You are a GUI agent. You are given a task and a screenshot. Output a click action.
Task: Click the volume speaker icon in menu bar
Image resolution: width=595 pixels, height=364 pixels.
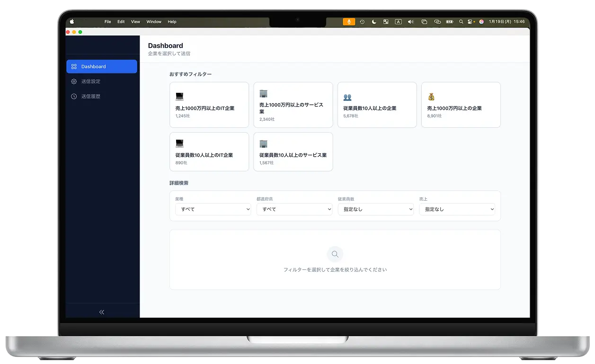tap(410, 22)
